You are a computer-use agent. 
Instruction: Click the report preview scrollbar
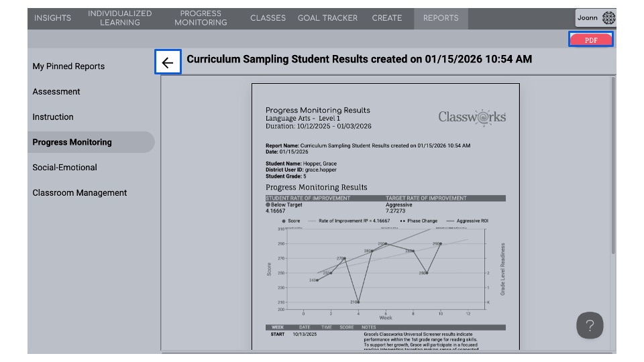(612, 165)
